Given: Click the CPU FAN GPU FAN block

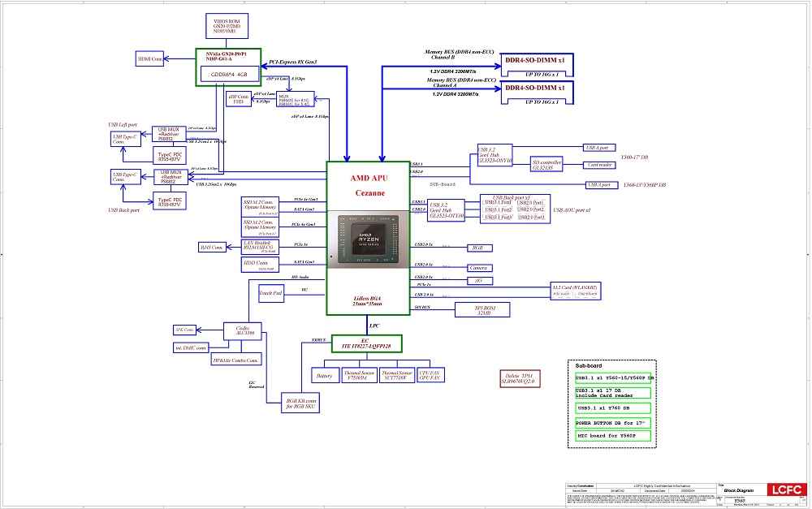Looking at the screenshot, I should [x=429, y=375].
